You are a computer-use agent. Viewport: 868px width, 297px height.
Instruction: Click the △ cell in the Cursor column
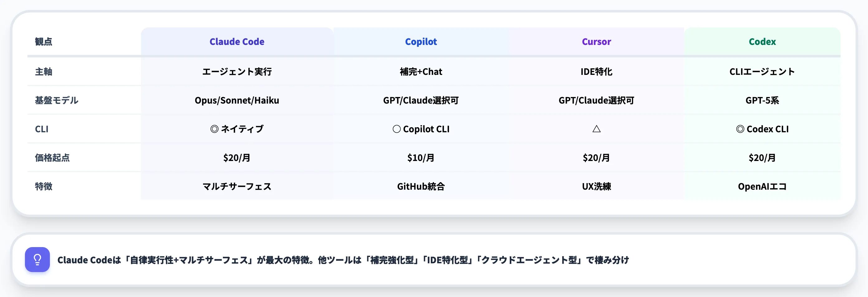pyautogui.click(x=596, y=129)
